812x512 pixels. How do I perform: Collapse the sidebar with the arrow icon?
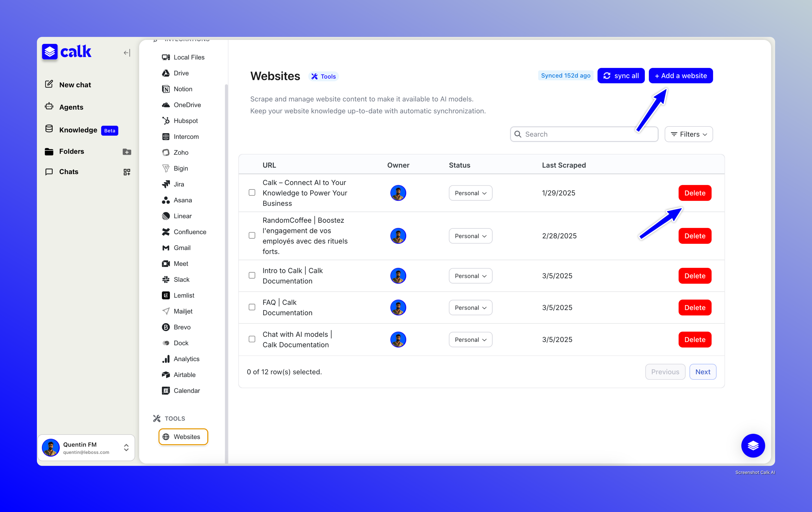(127, 53)
